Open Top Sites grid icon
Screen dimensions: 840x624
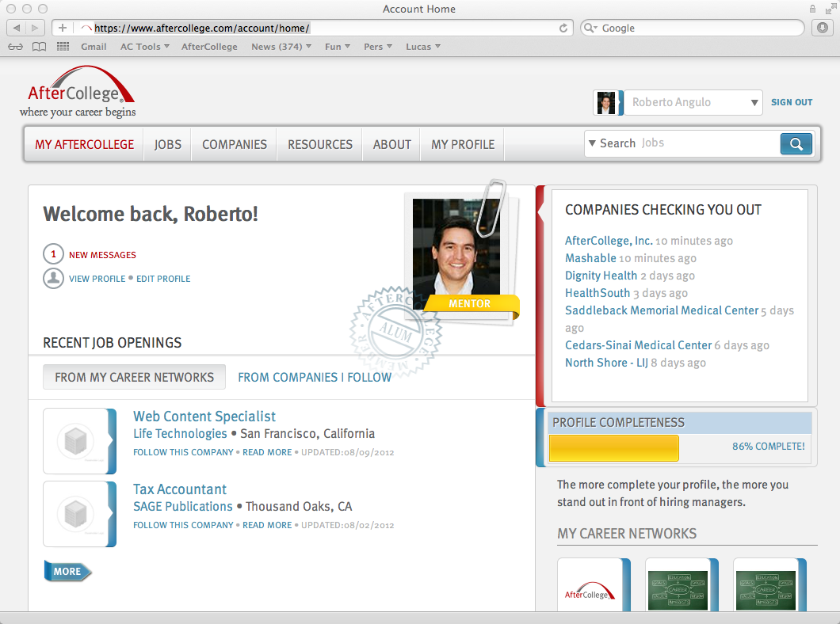(63, 47)
